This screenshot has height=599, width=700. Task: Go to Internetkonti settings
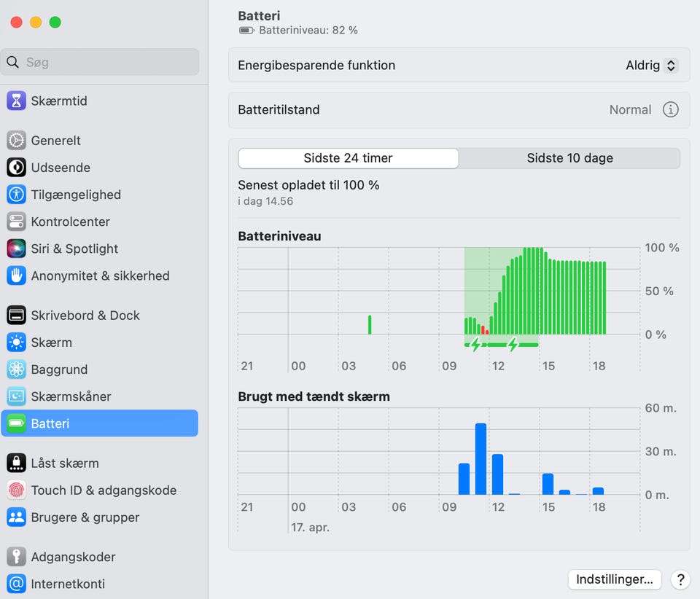tap(100, 584)
